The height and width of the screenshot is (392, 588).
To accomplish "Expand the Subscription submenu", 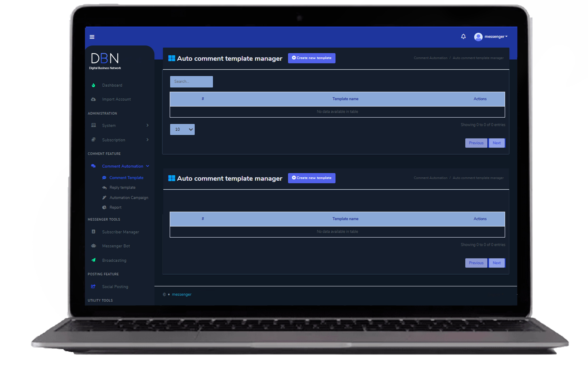I will 148,140.
